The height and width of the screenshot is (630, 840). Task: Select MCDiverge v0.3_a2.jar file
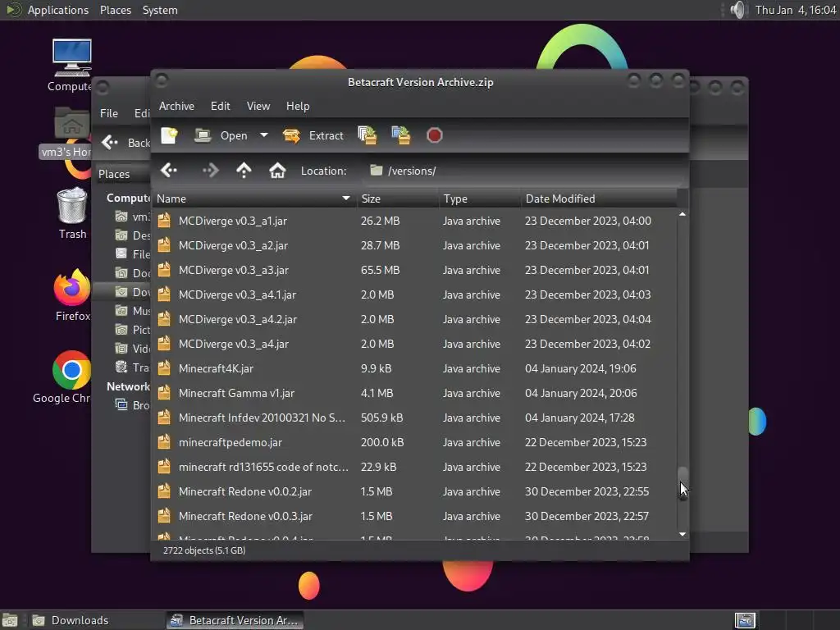414,245
